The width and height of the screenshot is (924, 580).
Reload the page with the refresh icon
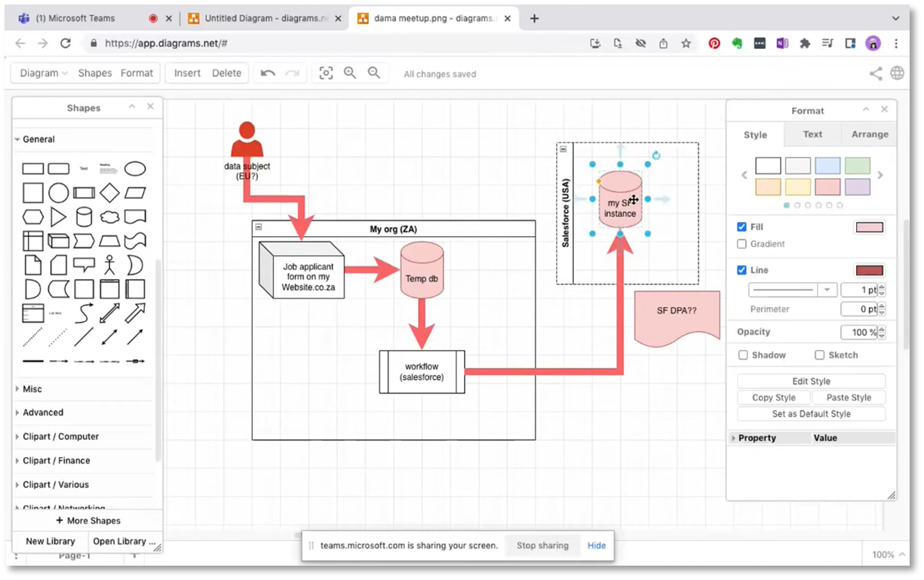pyautogui.click(x=65, y=44)
